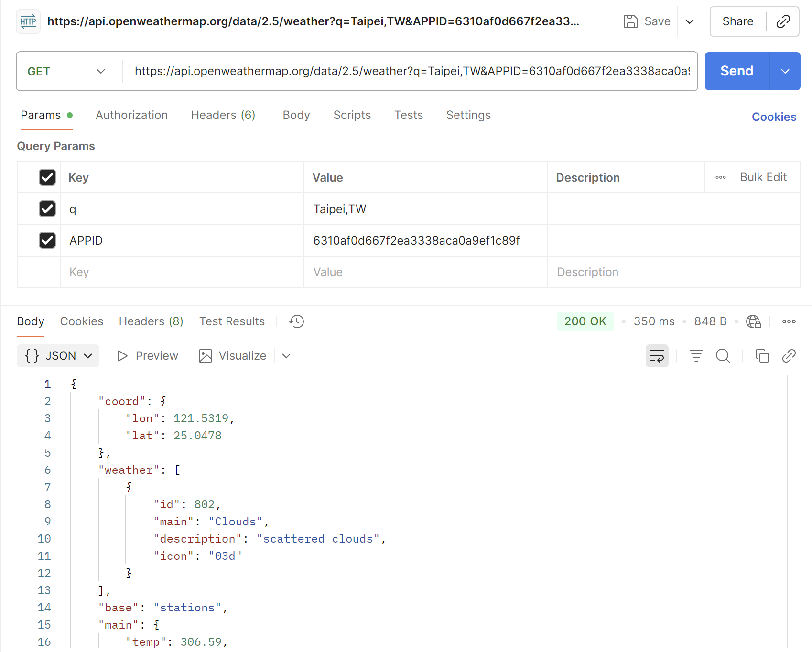
Task: Toggle select-all params checkbox in header
Action: pos(47,177)
